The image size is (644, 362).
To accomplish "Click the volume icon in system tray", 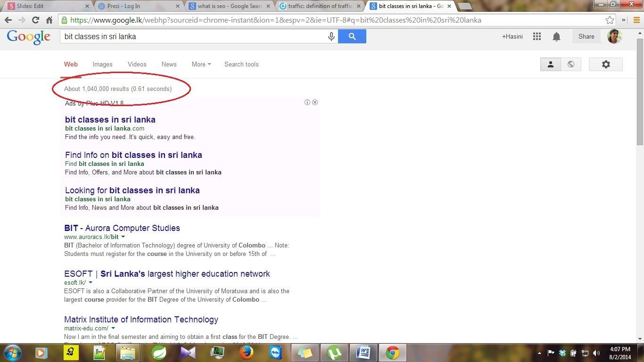I will (x=596, y=353).
